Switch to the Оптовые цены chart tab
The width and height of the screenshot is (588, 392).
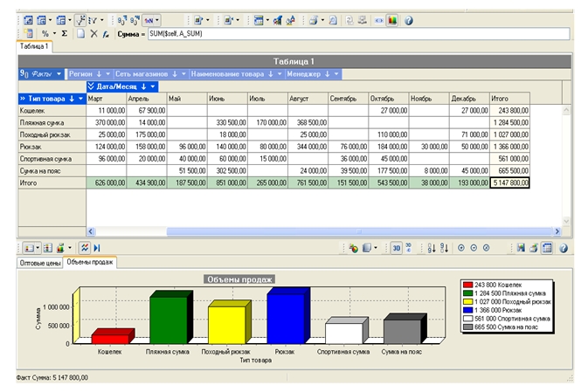[x=39, y=263]
